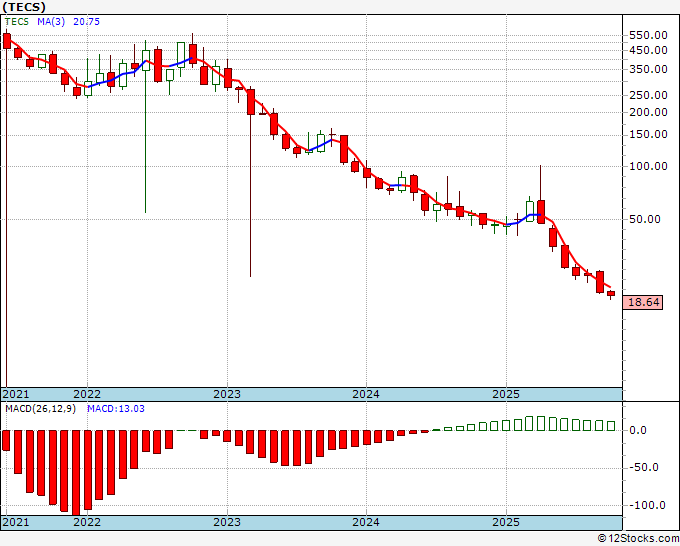The width and height of the screenshot is (680, 546).
Task: Click the 0.0 MACD axis label
Action: [x=638, y=430]
